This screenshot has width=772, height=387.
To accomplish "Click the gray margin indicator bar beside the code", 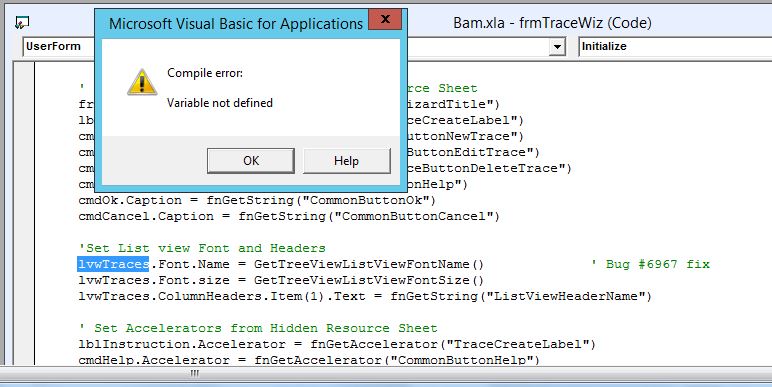I will [24, 213].
